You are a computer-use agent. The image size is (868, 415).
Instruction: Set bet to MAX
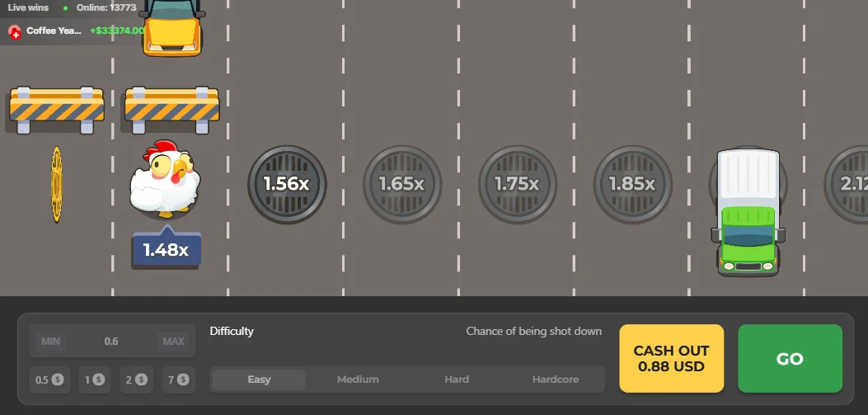(173, 342)
